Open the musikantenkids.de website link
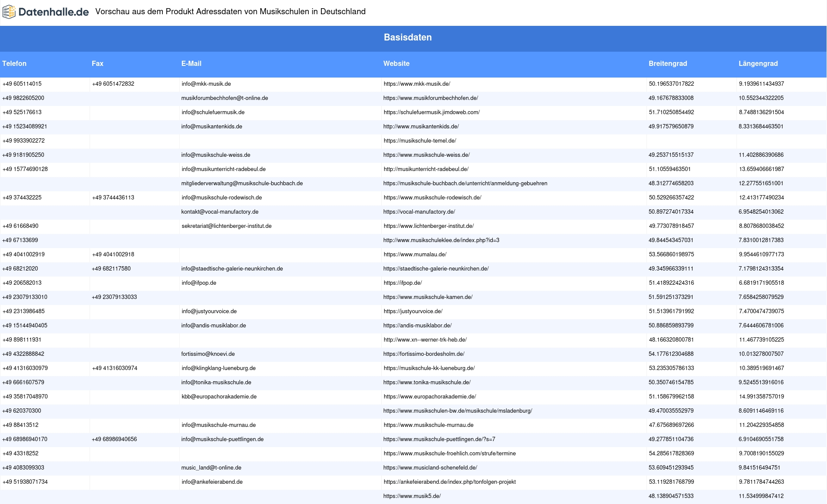Image resolution: width=827 pixels, height=504 pixels. click(421, 127)
